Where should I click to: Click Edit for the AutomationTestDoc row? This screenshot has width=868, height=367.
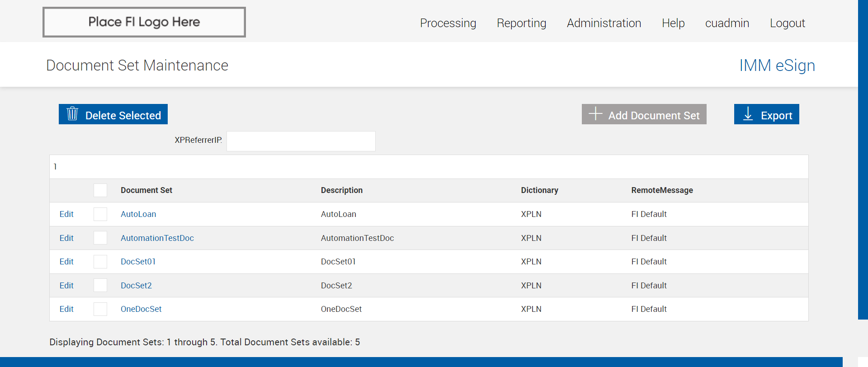(66, 238)
